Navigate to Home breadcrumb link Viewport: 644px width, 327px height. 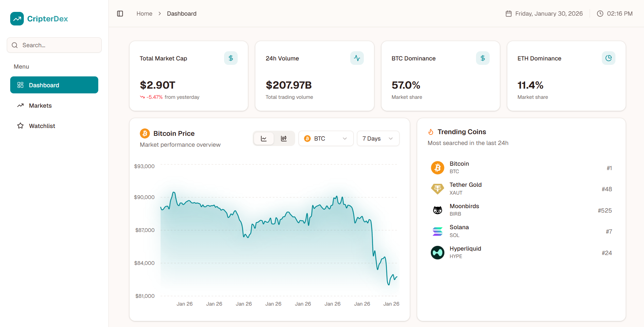[144, 14]
